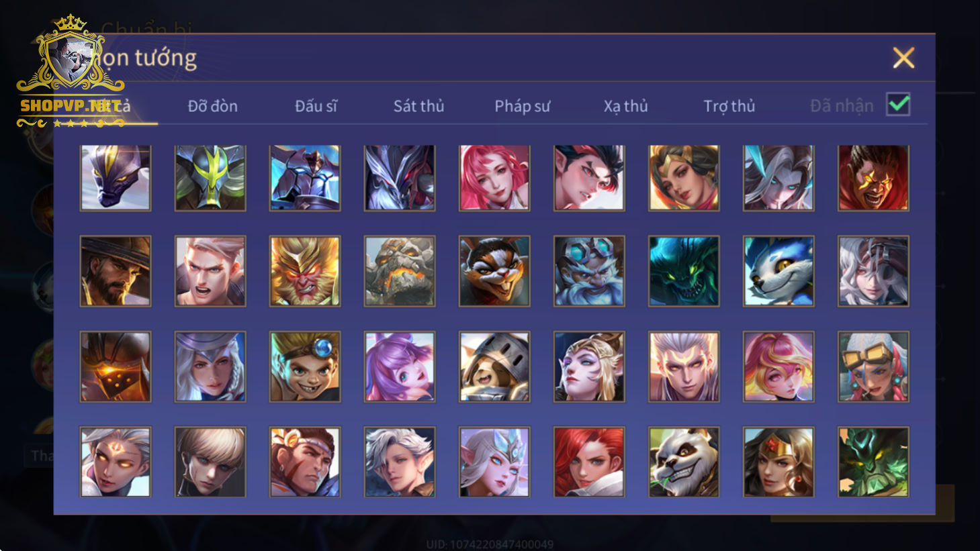The width and height of the screenshot is (980, 551).
Task: Select the red-haired woman hero in bottom row
Action: (x=589, y=462)
